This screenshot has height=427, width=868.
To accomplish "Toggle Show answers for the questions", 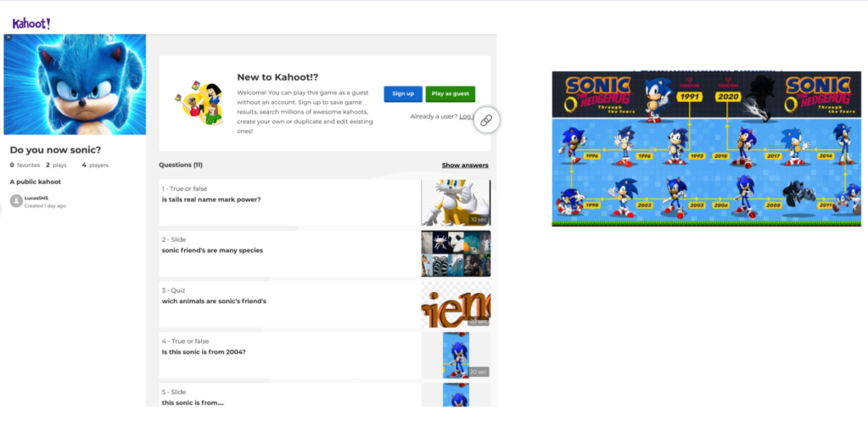I will (465, 166).
